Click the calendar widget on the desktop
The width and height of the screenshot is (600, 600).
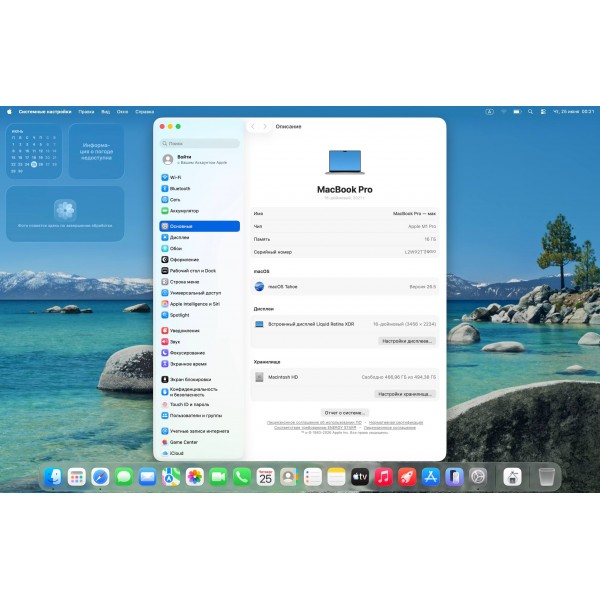[x=34, y=151]
